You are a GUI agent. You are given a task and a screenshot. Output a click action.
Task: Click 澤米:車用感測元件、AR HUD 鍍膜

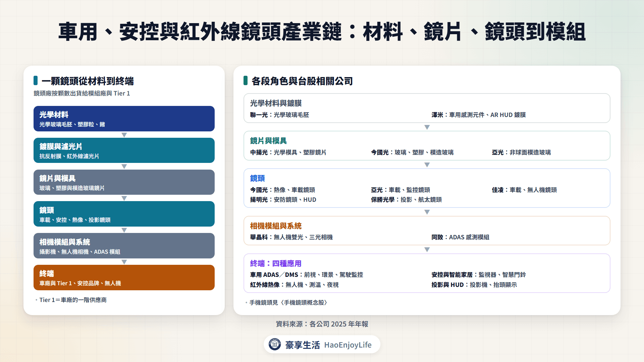pyautogui.click(x=478, y=115)
